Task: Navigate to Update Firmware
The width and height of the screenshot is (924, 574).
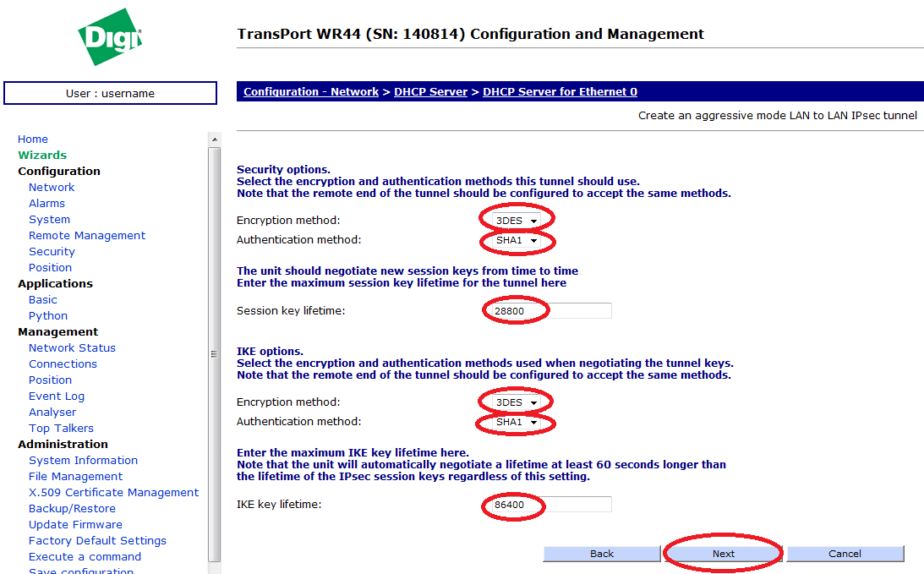Action: (x=75, y=525)
